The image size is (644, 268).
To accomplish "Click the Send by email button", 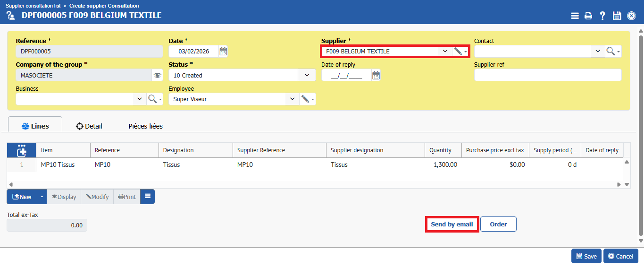I will (452, 224).
